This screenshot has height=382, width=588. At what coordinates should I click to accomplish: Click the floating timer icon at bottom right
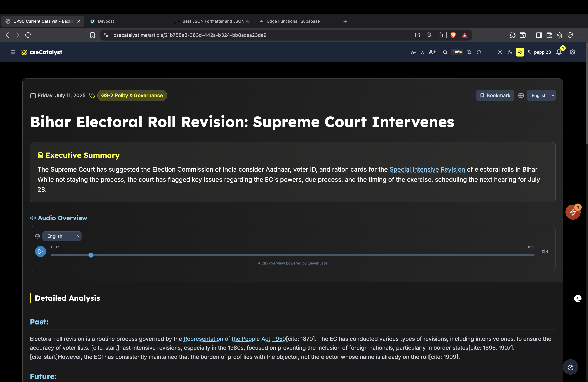point(570,367)
